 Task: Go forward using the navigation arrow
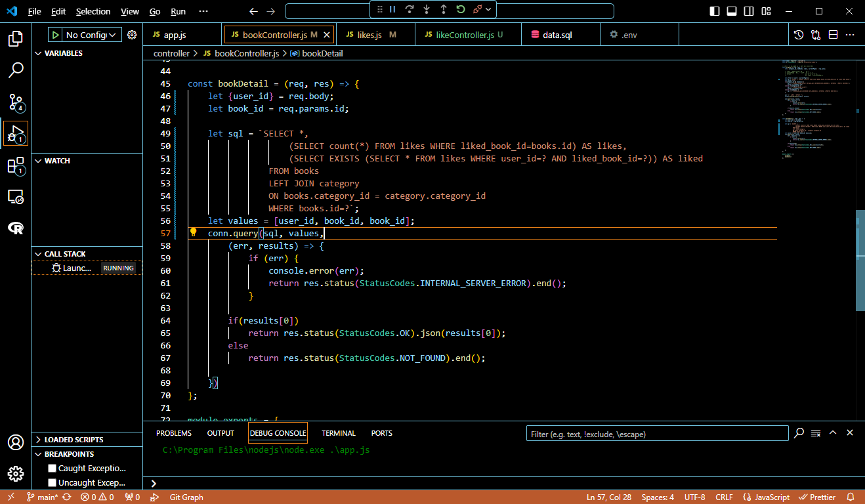(271, 11)
